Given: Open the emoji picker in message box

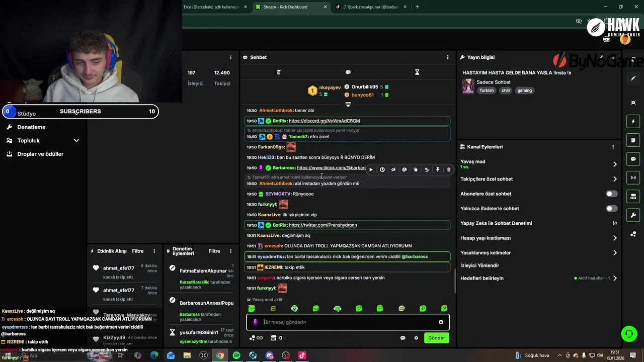Looking at the screenshot, I should coord(441,322).
